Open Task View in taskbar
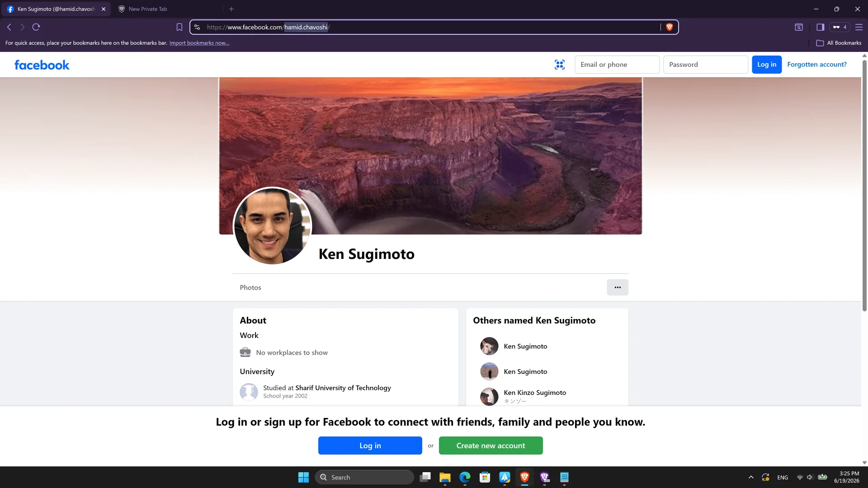 click(425, 477)
